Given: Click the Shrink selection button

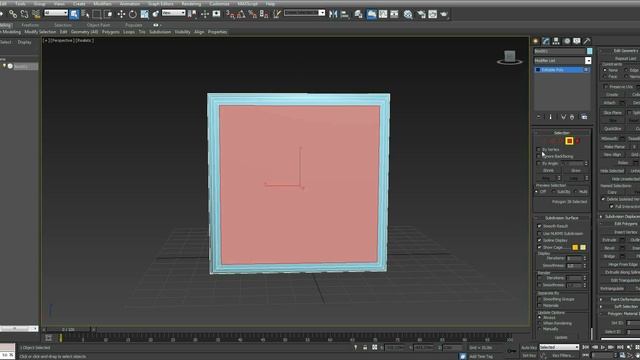Looking at the screenshot, I should click(x=549, y=170).
